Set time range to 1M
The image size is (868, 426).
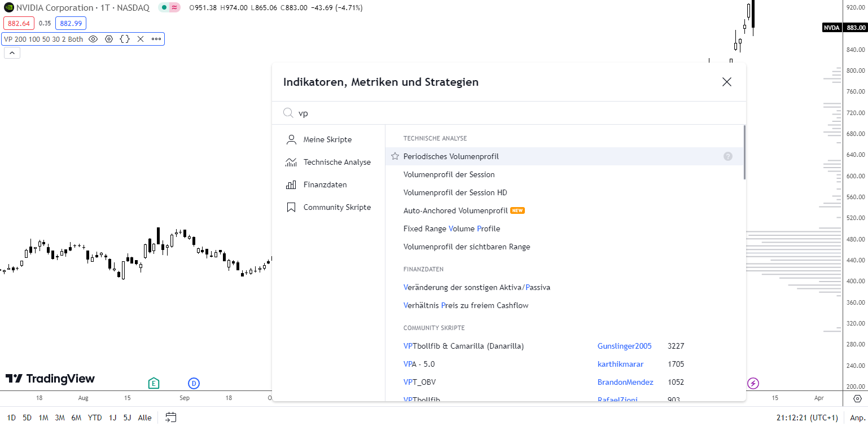(43, 418)
